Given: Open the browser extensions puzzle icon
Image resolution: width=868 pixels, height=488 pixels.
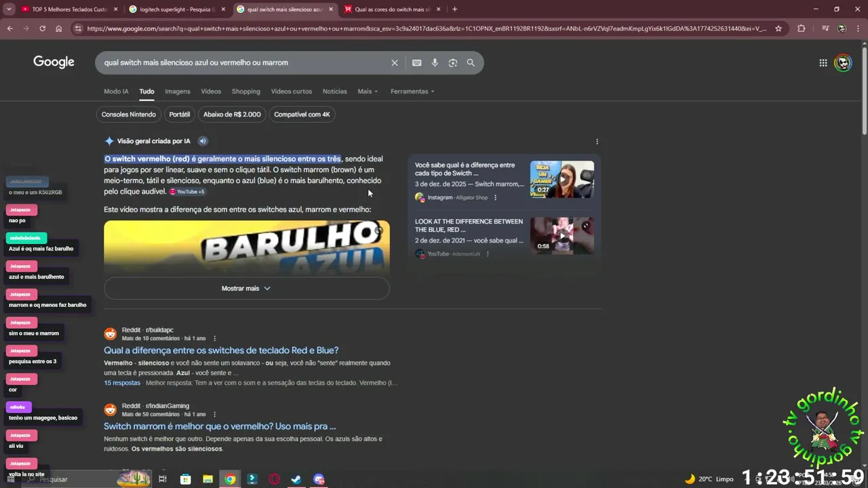Looking at the screenshot, I should pos(801,28).
